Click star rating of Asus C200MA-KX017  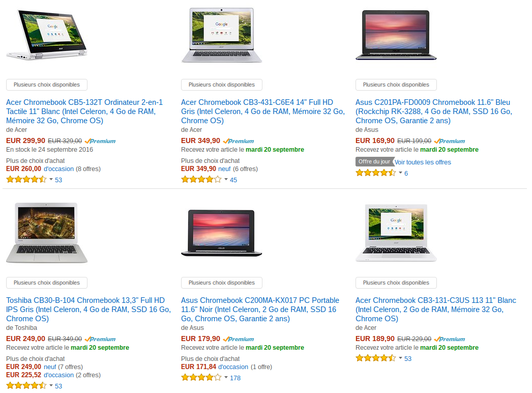click(201, 377)
